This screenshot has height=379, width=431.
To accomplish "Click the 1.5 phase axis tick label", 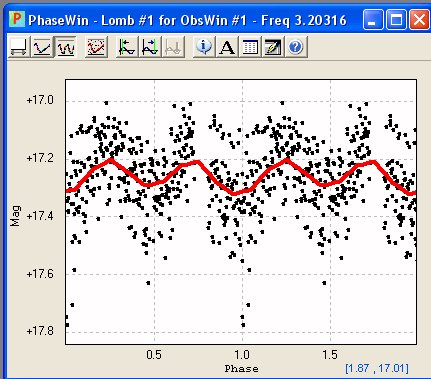I will point(330,354).
